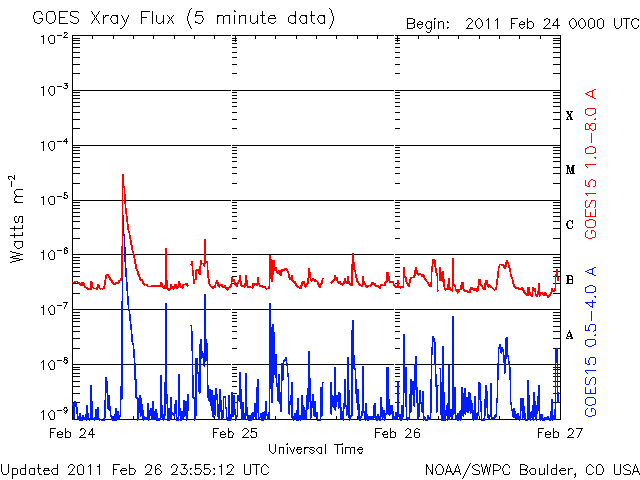Click the 'Universal Time' axis title
This screenshot has width=640, height=480.
tap(315, 449)
